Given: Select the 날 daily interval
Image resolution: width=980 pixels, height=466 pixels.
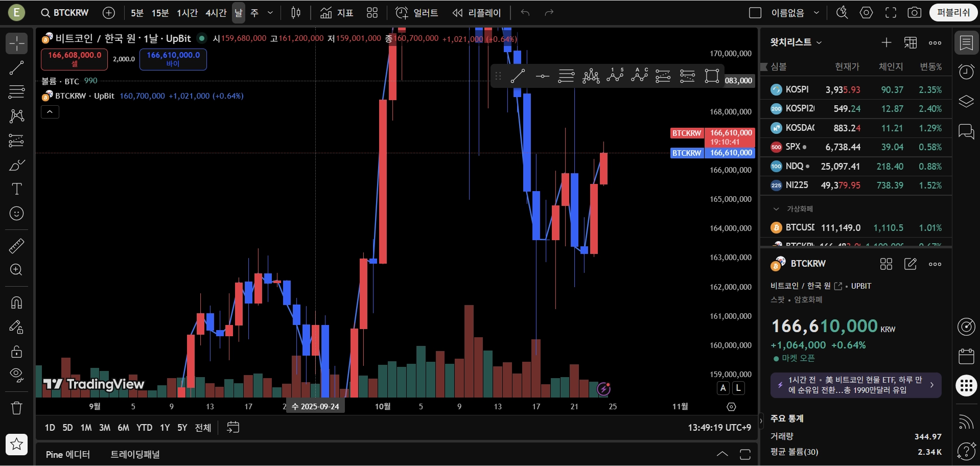Looking at the screenshot, I should click(239, 13).
